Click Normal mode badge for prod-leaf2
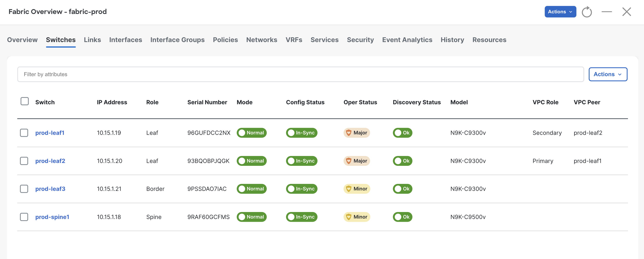 252,161
